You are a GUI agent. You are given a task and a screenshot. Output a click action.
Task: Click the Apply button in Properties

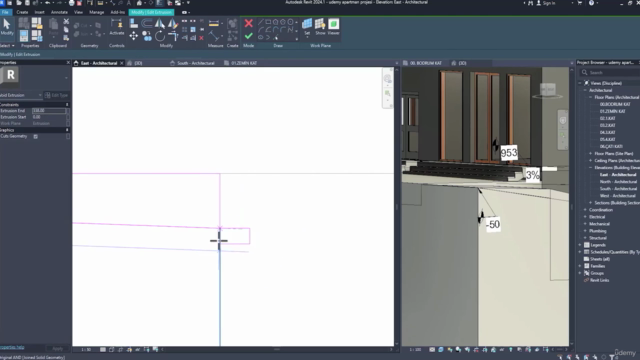coord(58,349)
